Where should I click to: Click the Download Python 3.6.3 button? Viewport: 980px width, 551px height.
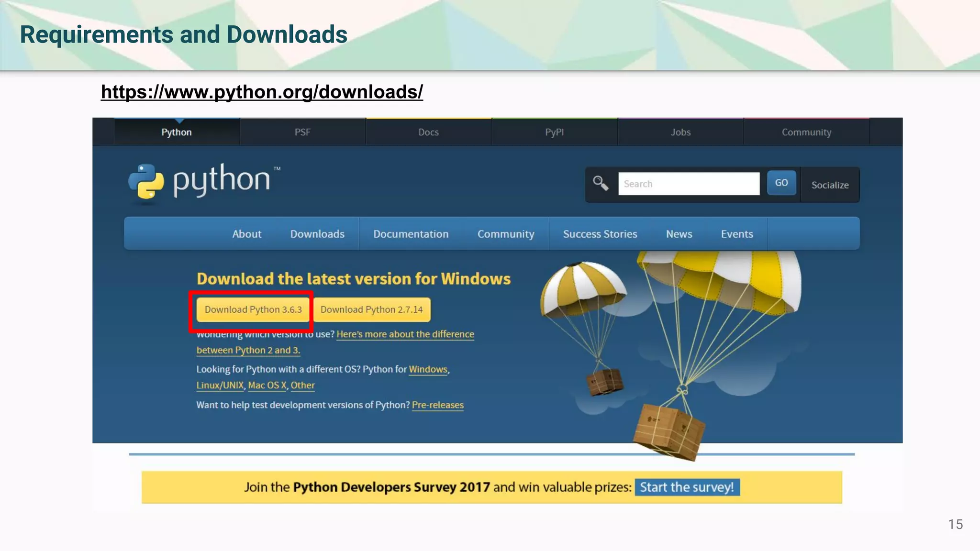[x=253, y=309]
